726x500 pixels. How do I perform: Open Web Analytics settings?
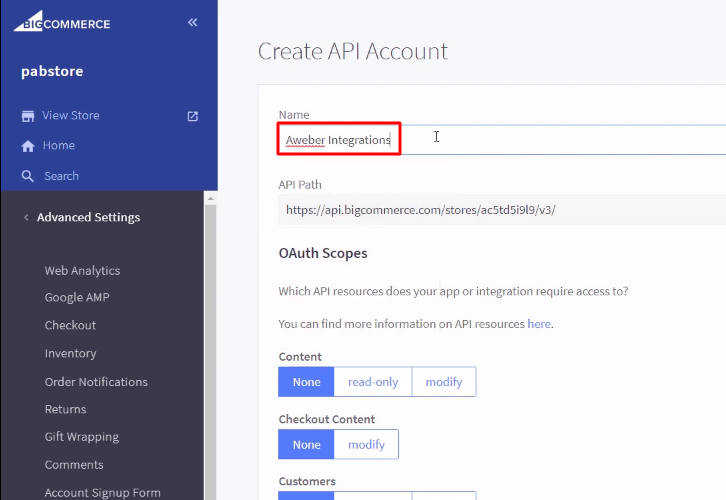point(82,270)
